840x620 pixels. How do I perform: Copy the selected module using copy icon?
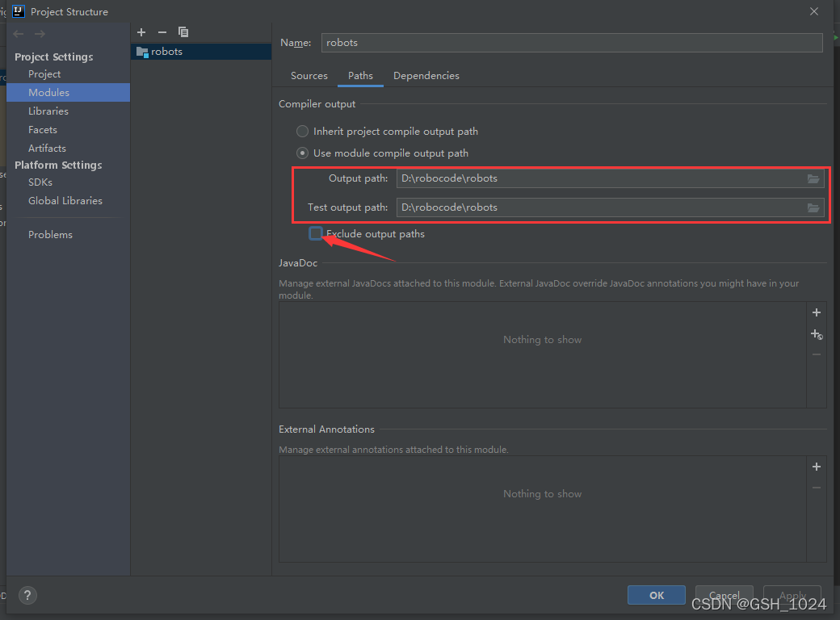pyautogui.click(x=183, y=32)
